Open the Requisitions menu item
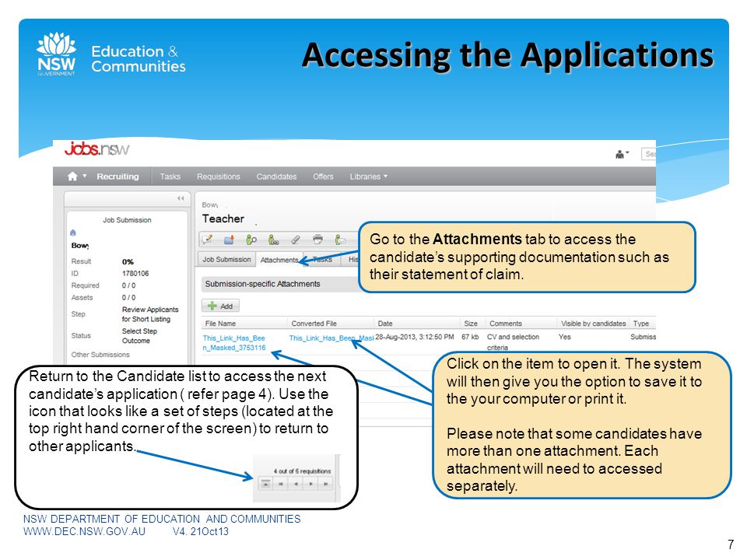The width and height of the screenshot is (747, 560). tap(219, 177)
